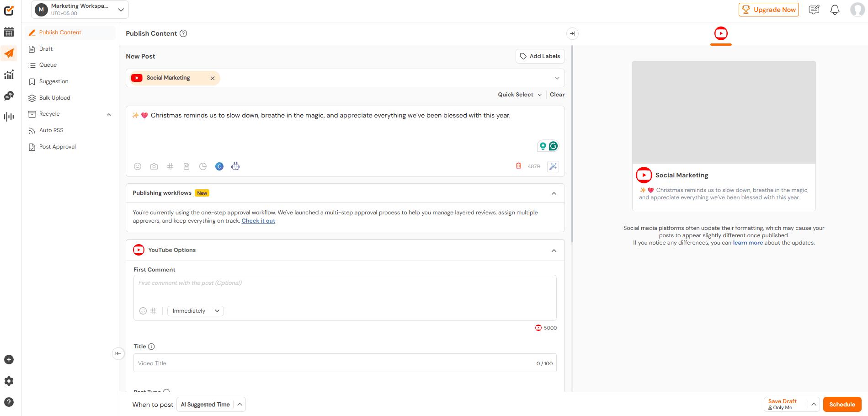This screenshot has width=868, height=416.
Task: Delete the caption using the trash icon
Action: coord(518,166)
